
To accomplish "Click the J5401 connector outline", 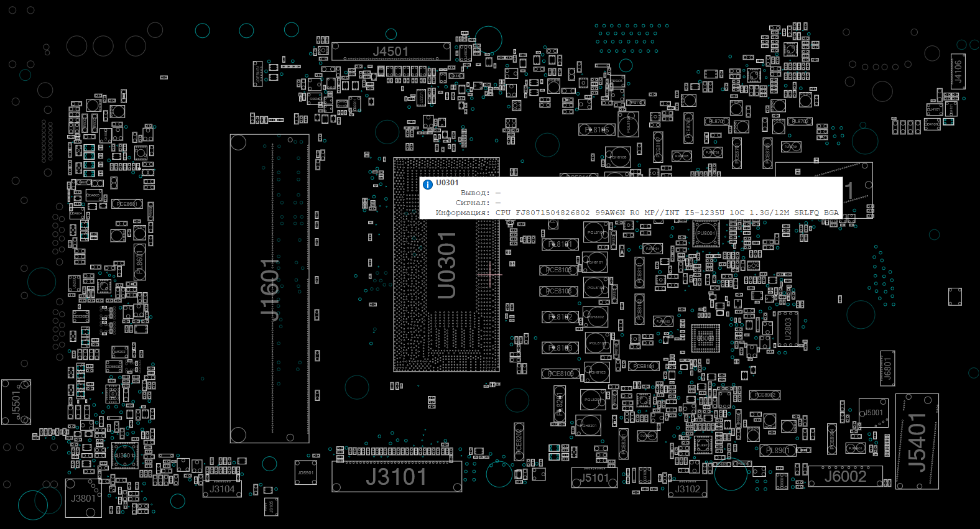I will tap(917, 441).
